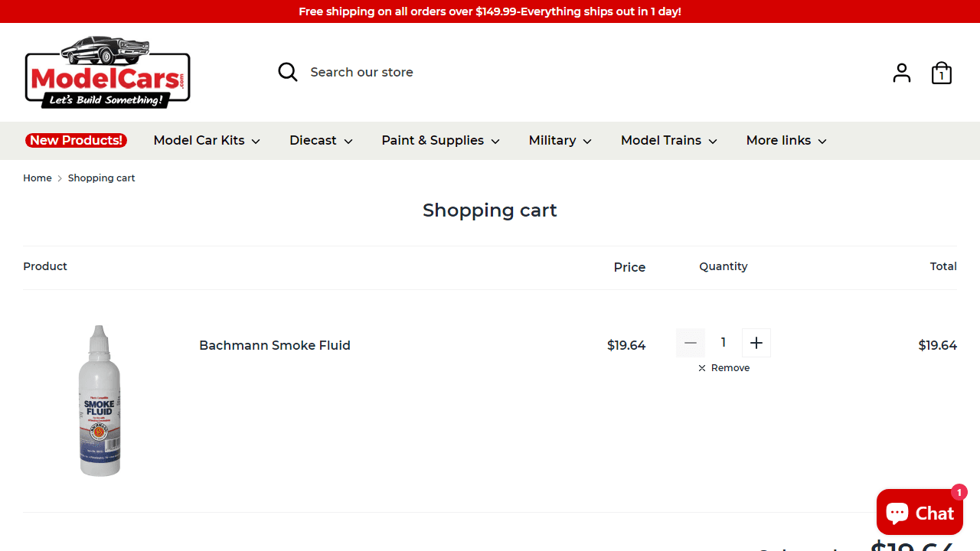Click the search magnifier icon
Viewport: 980px width, 551px height.
click(x=288, y=72)
